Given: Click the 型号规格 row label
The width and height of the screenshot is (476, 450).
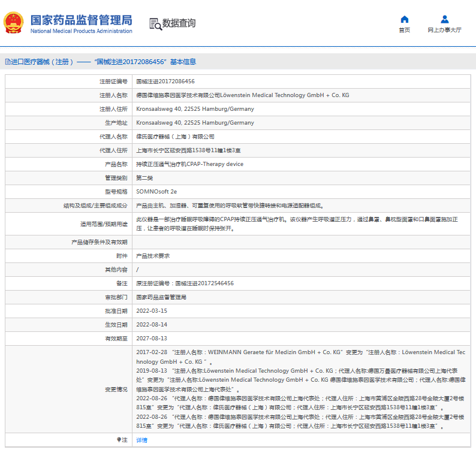Looking at the screenshot, I should (116, 192).
